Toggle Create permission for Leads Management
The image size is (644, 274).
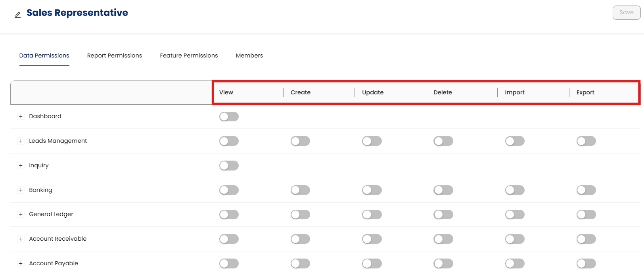coord(300,141)
